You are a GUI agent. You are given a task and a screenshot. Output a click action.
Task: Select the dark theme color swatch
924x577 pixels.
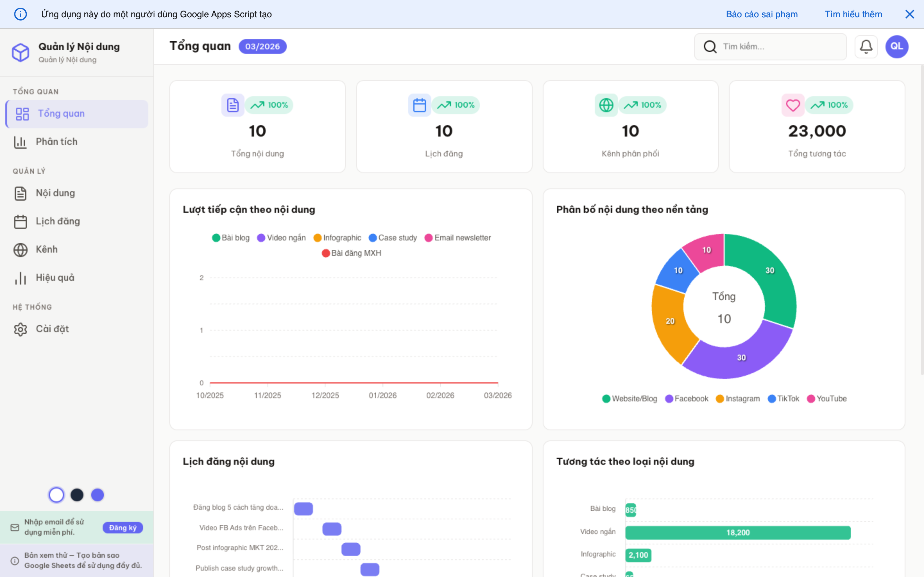(77, 495)
